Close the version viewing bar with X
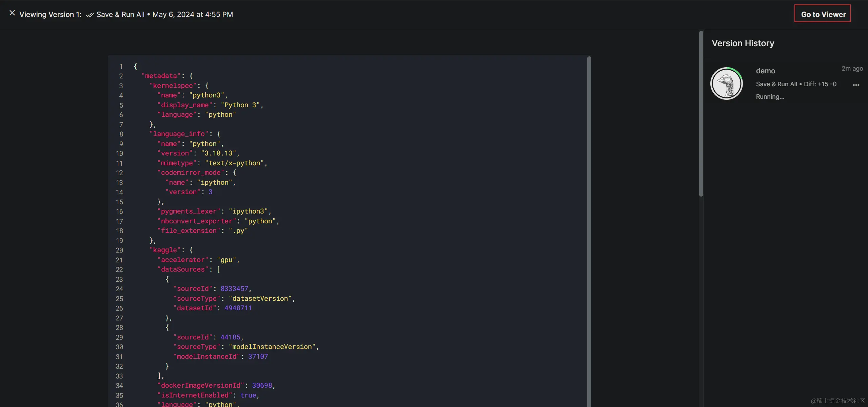 (12, 13)
